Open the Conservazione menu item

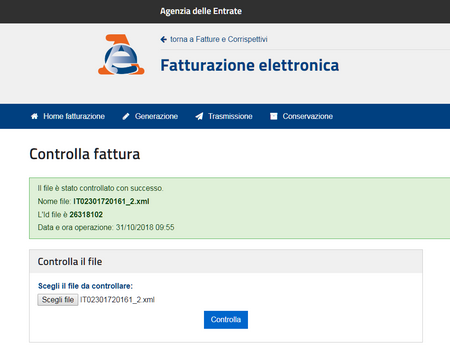301,116
